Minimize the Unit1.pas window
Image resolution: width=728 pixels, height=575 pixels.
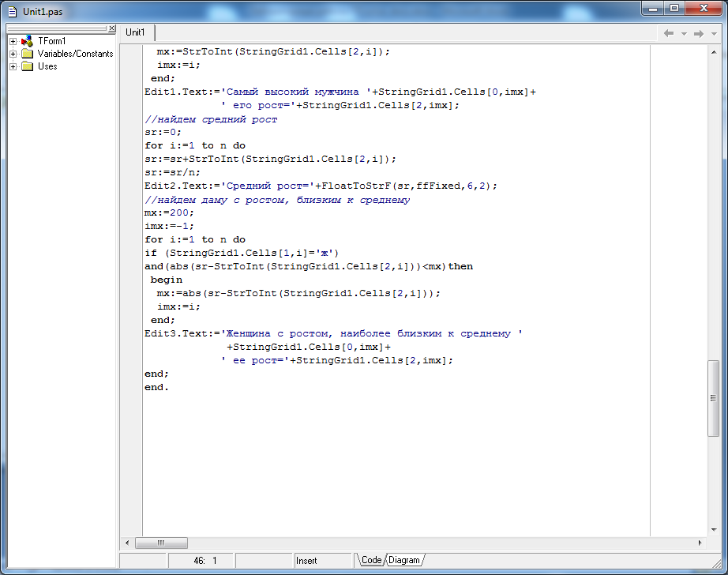pos(653,9)
